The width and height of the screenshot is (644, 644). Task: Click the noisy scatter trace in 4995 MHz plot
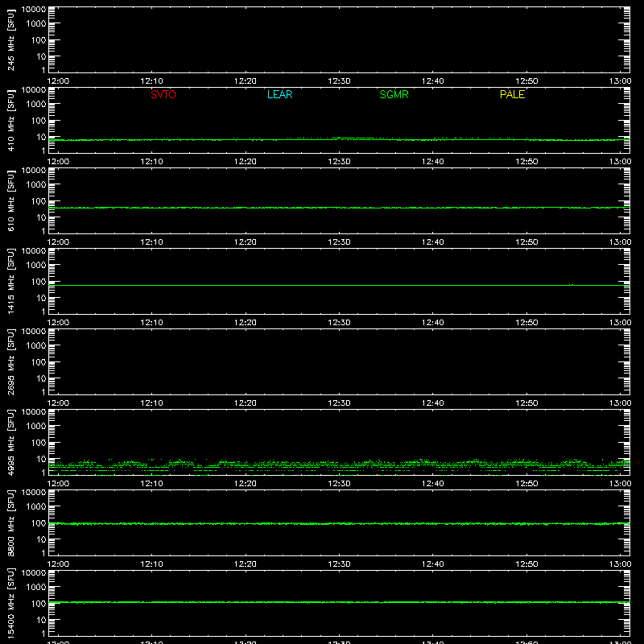coord(339,466)
